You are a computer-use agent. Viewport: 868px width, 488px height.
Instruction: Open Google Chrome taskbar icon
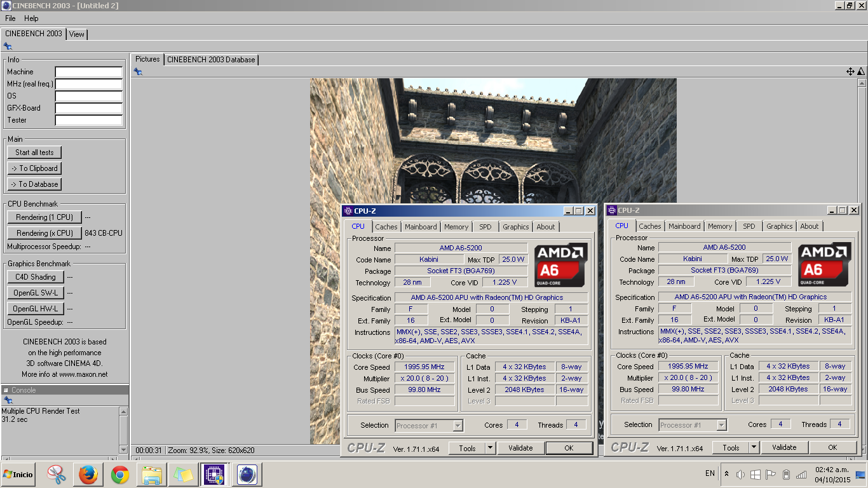(x=120, y=475)
